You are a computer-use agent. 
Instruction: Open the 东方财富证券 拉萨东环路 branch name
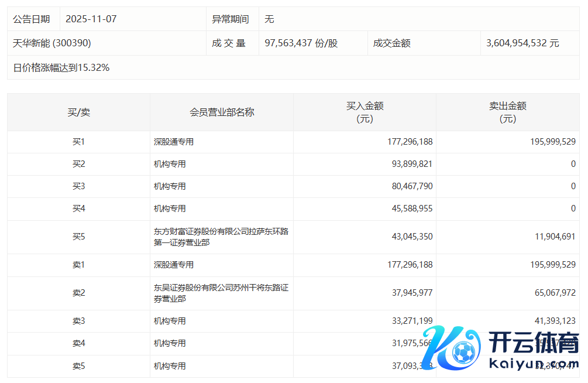click(x=221, y=237)
